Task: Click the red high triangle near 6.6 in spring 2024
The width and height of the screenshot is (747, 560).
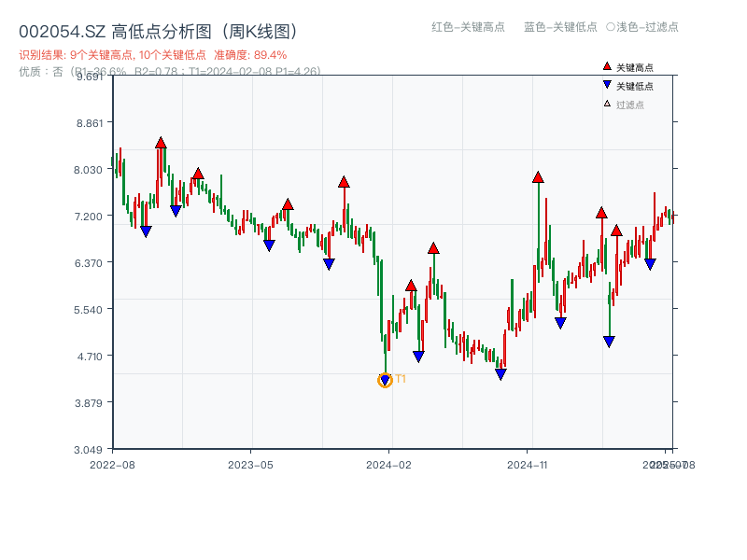Action: point(433,248)
